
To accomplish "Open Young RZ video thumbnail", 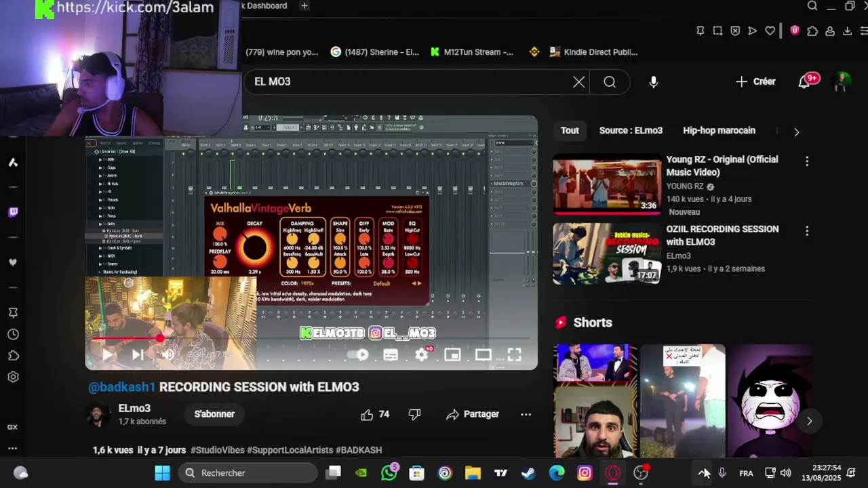I will pyautogui.click(x=607, y=184).
